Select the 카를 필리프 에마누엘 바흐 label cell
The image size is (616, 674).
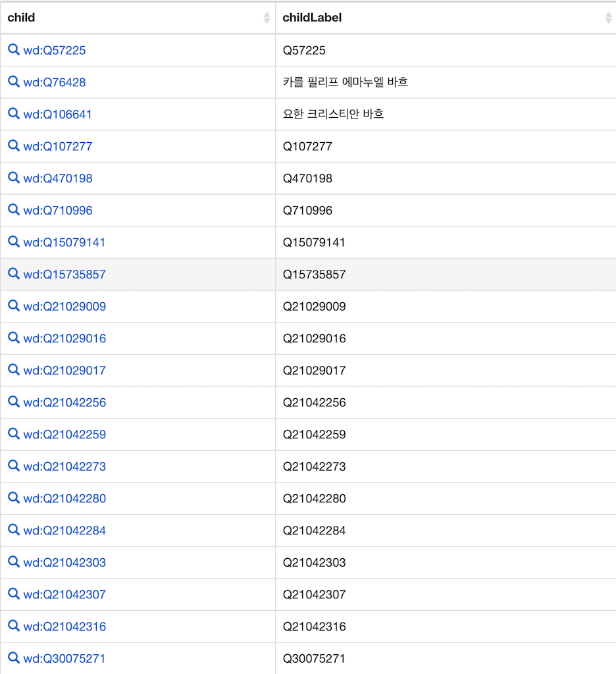click(346, 82)
